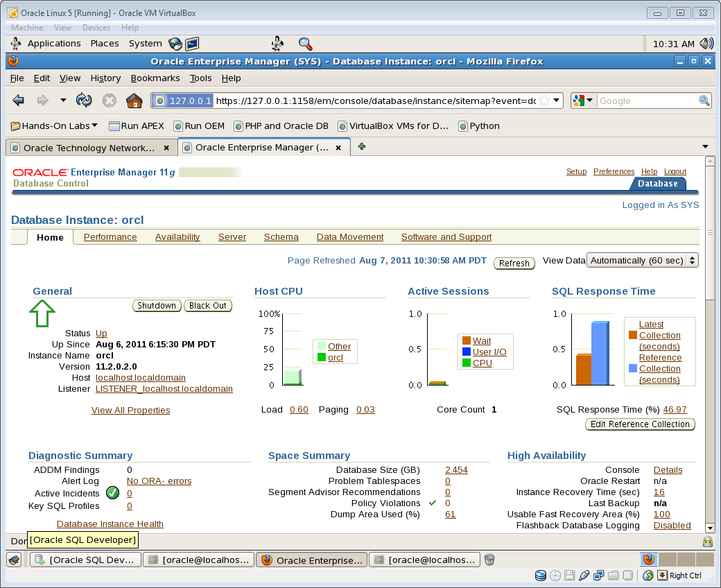This screenshot has height=588, width=721.
Task: Bookmark this page with the star icon
Action: click(x=544, y=101)
